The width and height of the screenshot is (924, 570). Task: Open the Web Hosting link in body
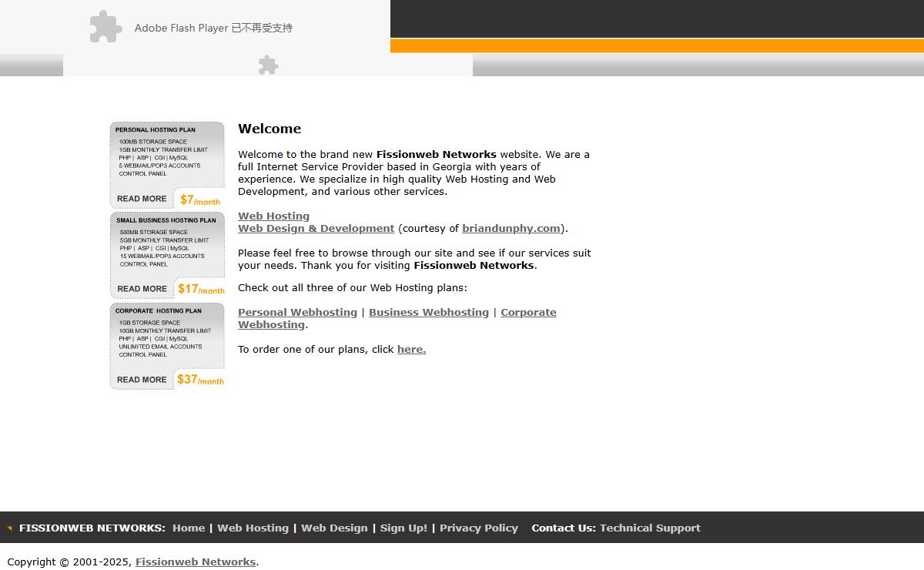pyautogui.click(x=273, y=216)
